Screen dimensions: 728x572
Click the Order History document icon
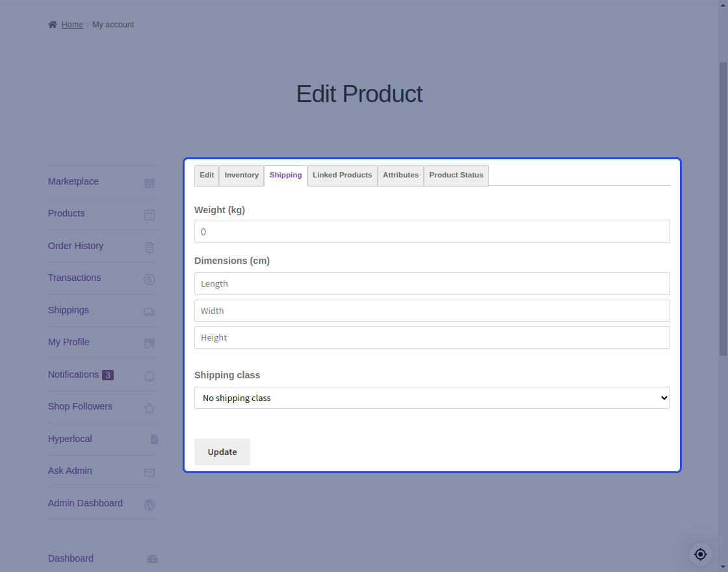coord(149,247)
